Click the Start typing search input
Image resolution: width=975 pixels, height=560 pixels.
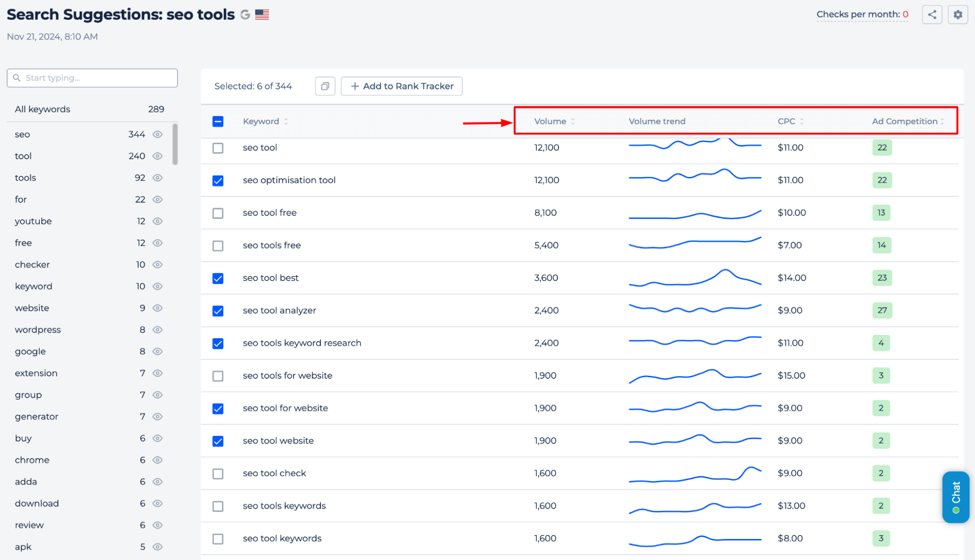pyautogui.click(x=92, y=77)
